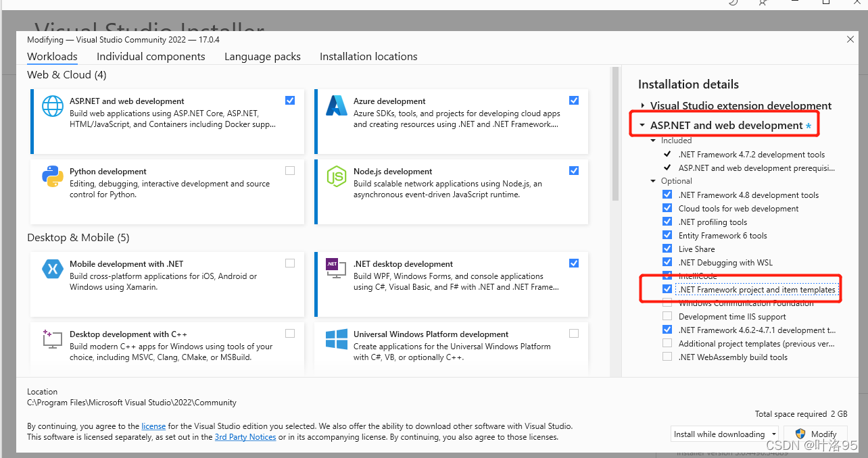This screenshot has height=458, width=868.
Task: Expand Visual Studio extension development details
Action: click(643, 106)
